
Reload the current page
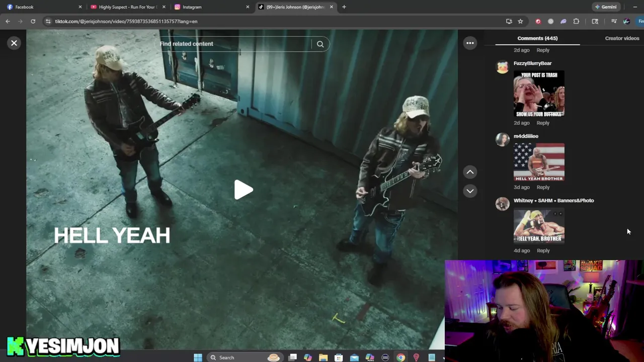pos(33,22)
